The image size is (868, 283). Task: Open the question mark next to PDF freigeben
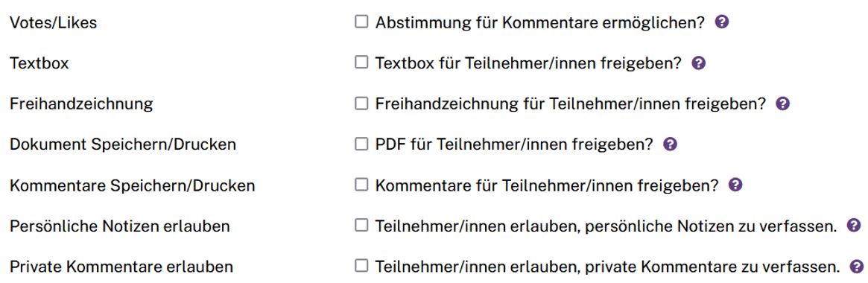[x=671, y=144]
